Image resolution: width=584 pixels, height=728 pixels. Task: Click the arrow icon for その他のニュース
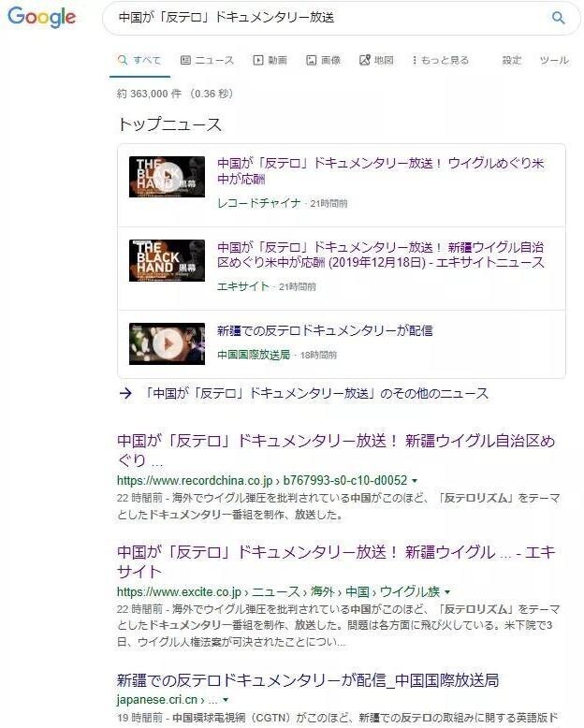pyautogui.click(x=125, y=394)
